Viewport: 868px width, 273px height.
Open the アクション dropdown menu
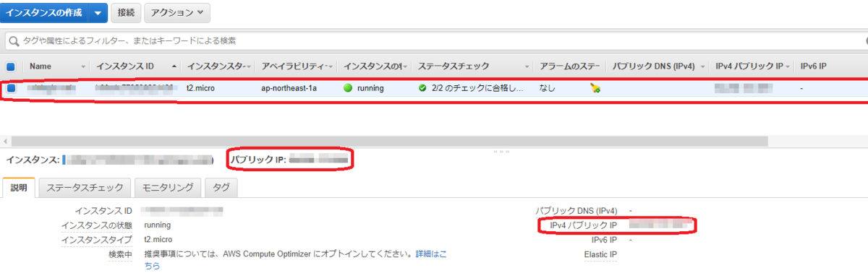point(177,12)
